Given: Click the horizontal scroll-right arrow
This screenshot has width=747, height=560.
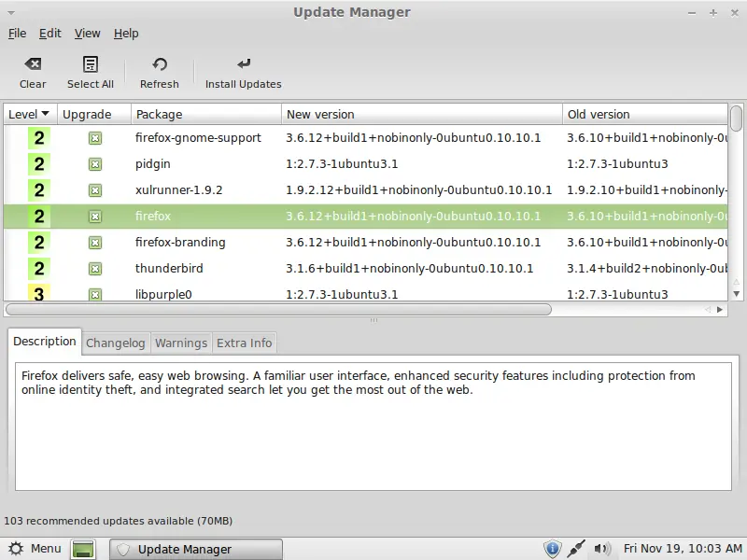Looking at the screenshot, I should [720, 310].
